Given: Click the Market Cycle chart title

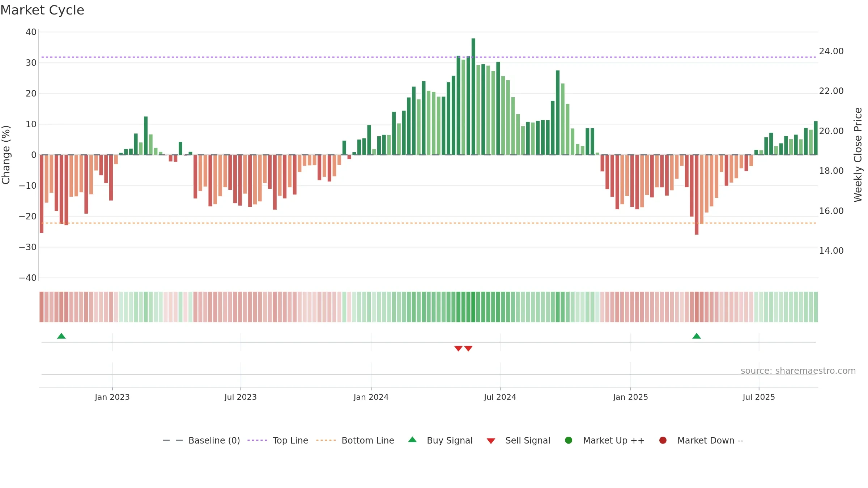Looking at the screenshot, I should point(42,10).
